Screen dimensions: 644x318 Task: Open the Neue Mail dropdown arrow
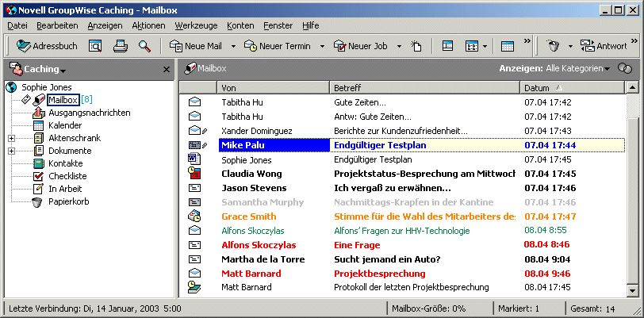233,47
